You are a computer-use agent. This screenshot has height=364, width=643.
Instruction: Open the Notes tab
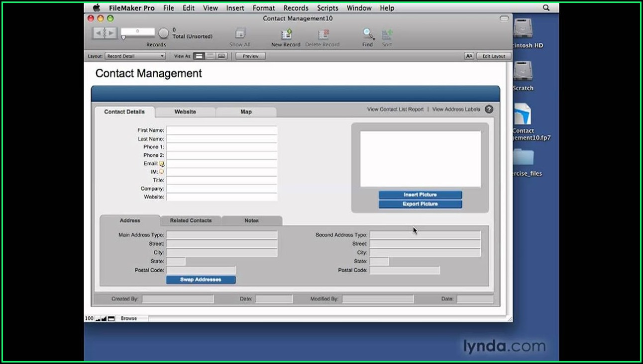(251, 220)
